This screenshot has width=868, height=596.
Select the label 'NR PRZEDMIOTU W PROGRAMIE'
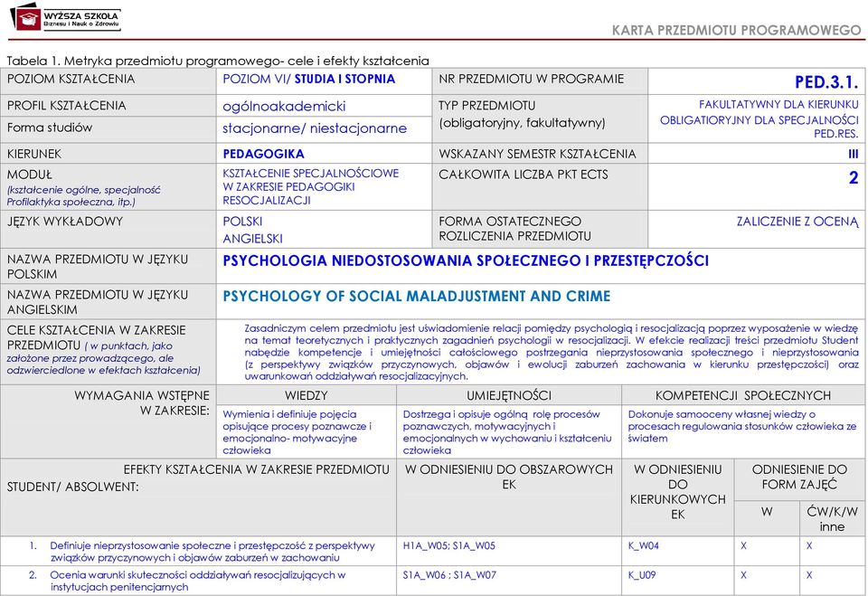(532, 79)
